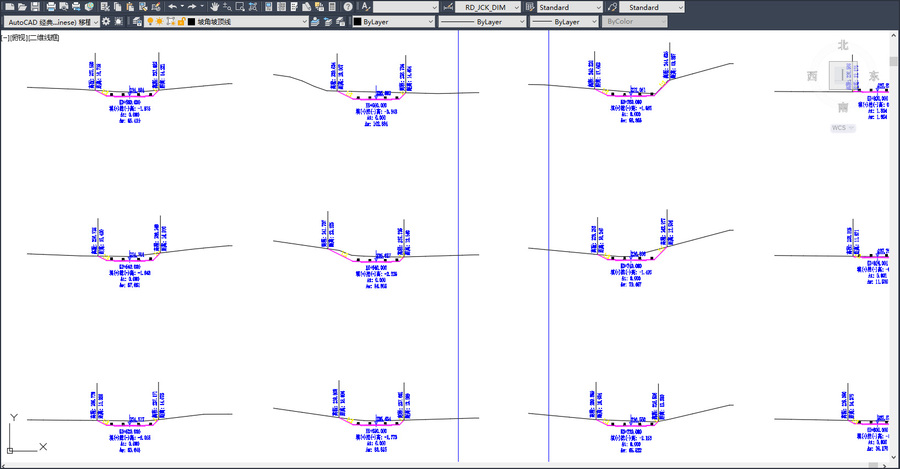The image size is (900, 469).
Task: Click the Plot printer icon
Action: click(51, 7)
